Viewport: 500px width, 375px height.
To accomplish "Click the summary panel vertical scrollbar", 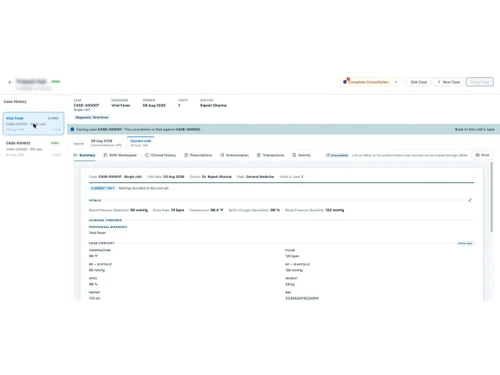I will (491, 197).
